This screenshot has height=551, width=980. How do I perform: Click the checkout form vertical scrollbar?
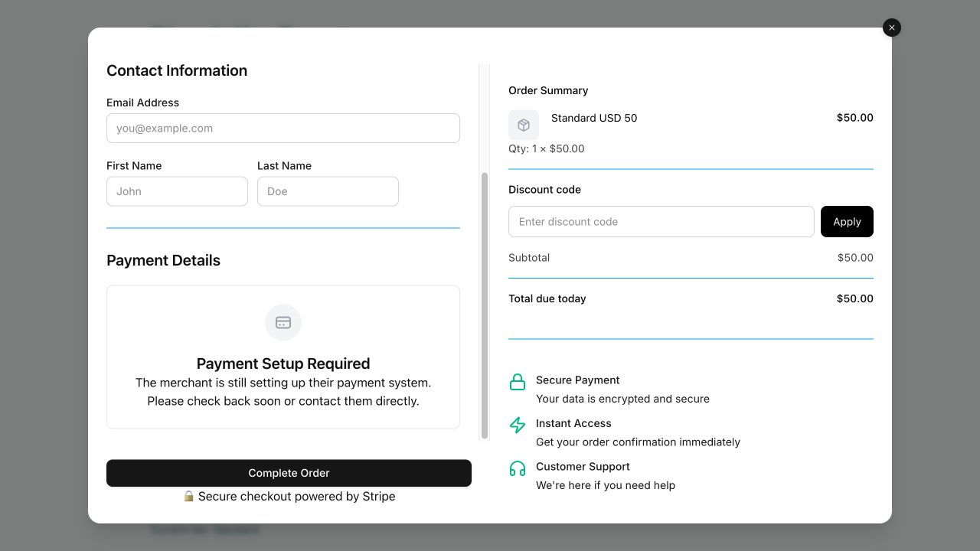(484, 305)
